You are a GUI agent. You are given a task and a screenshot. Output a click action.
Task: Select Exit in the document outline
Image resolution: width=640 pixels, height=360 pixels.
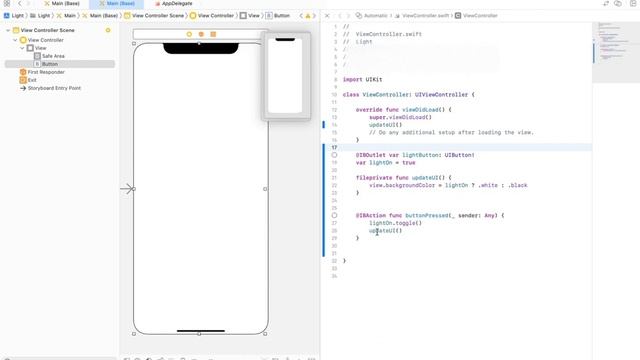(x=32, y=80)
